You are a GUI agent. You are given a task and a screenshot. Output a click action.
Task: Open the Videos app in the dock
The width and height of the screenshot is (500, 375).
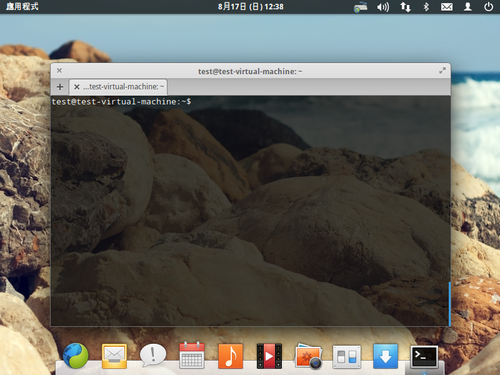click(269, 356)
